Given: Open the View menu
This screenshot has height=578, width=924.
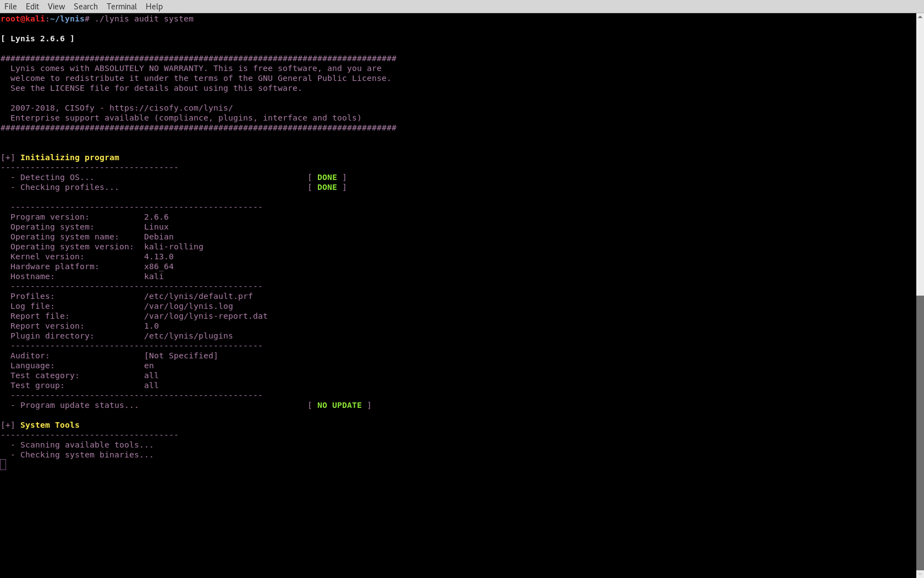Looking at the screenshot, I should pyautogui.click(x=56, y=7).
